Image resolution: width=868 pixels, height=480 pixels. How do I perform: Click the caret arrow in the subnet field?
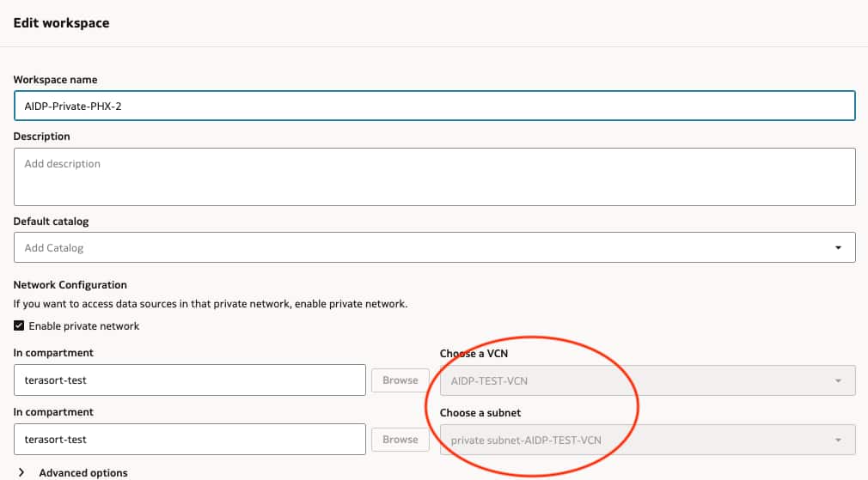coord(838,441)
